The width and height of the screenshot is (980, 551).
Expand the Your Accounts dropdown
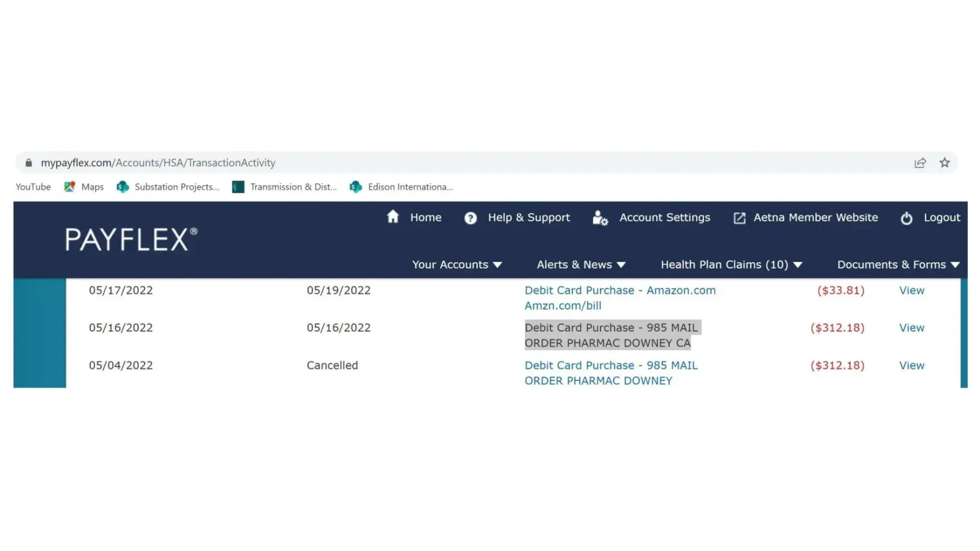[456, 265]
